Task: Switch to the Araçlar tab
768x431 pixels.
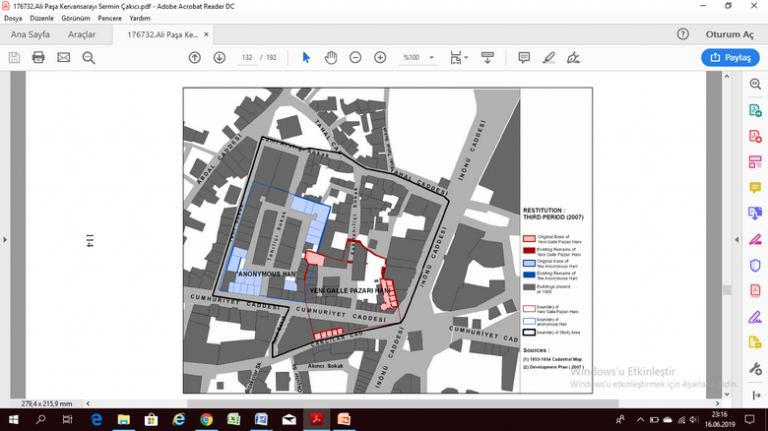Action: click(x=81, y=34)
